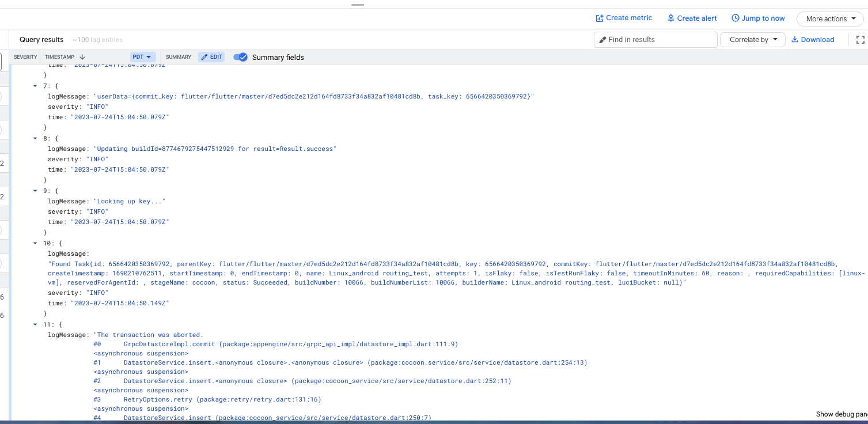Toggle the Summary fields switch
The image size is (868, 424).
240,57
